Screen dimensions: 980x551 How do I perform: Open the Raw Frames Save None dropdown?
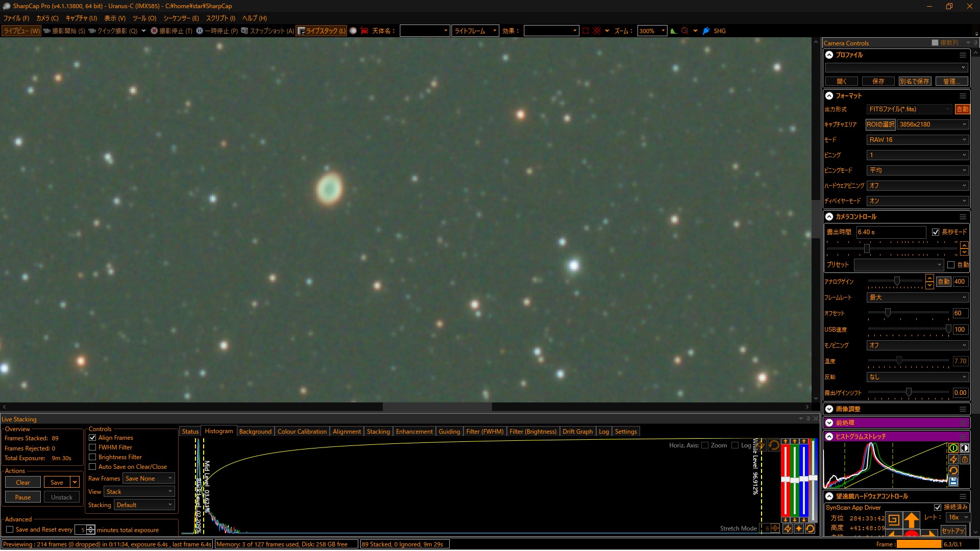(149, 479)
